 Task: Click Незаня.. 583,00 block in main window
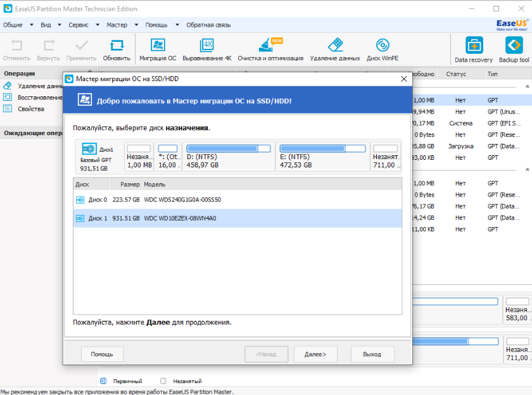[x=517, y=309]
